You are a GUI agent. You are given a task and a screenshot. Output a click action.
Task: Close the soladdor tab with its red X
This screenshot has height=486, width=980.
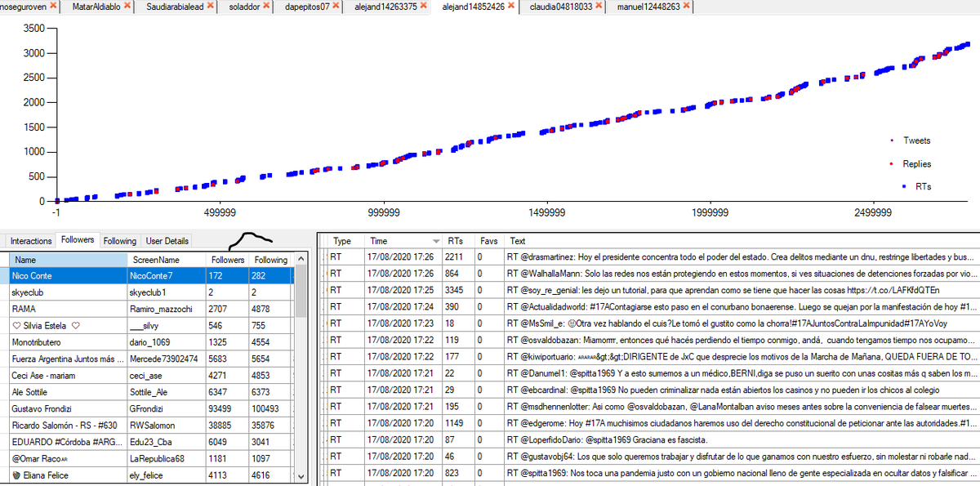[268, 6]
